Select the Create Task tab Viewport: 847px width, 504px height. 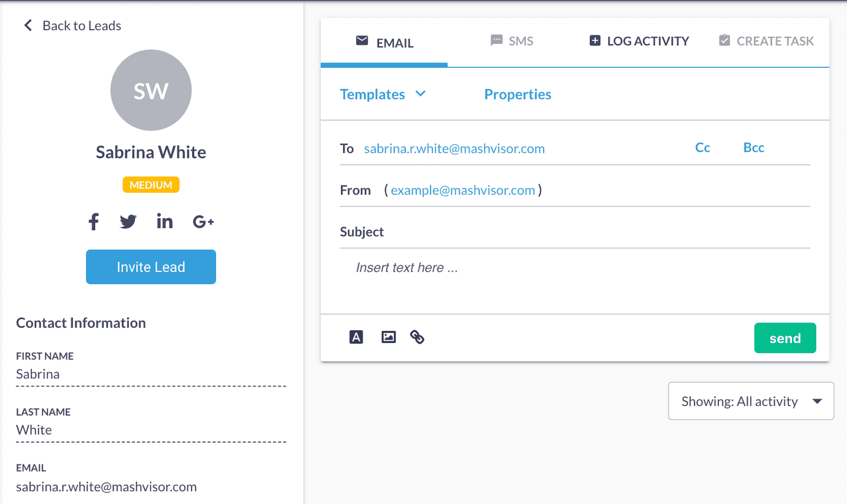(766, 41)
